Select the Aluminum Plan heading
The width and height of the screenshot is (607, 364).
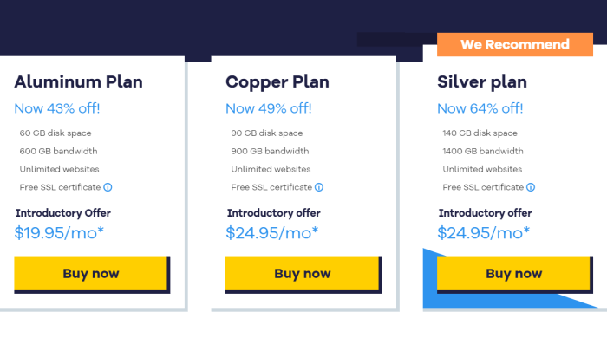point(79,82)
